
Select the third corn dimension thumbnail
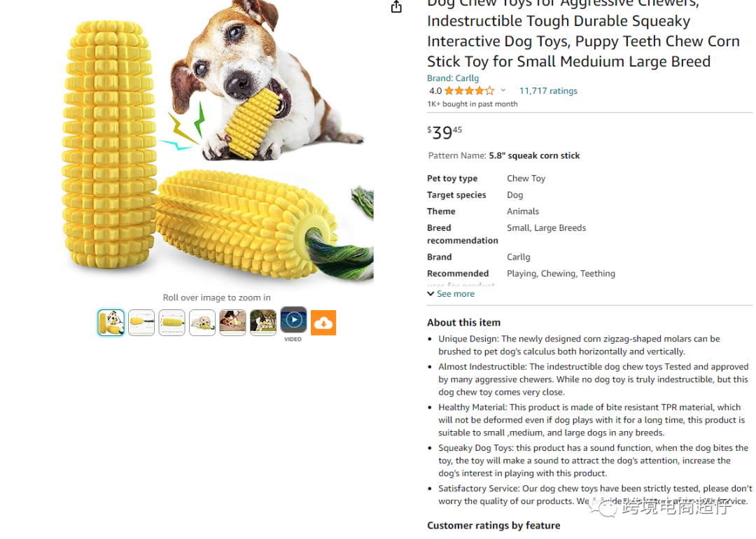click(171, 323)
